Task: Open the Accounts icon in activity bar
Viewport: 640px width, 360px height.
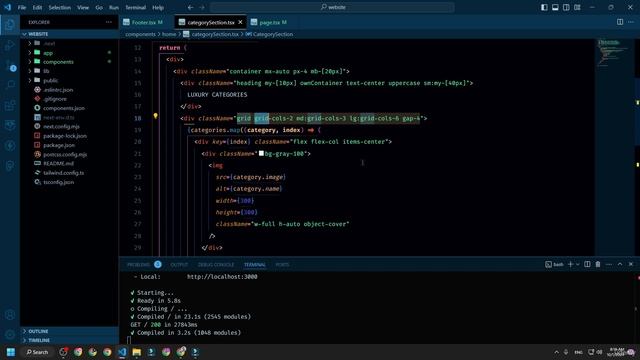Action: 10,315
